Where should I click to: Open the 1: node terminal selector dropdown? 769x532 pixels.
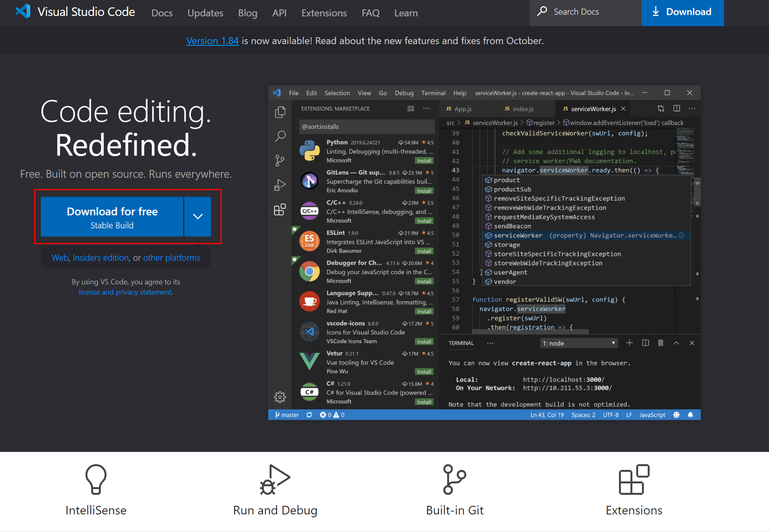click(579, 343)
